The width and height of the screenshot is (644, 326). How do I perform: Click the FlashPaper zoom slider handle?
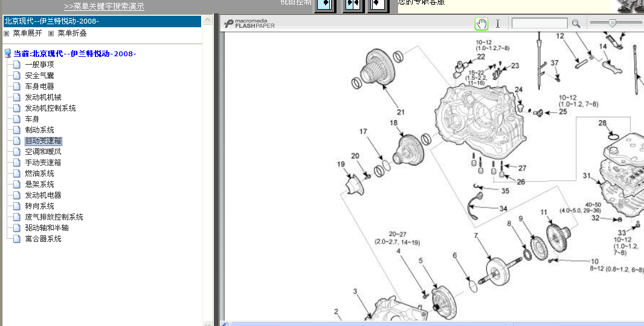tap(613, 24)
